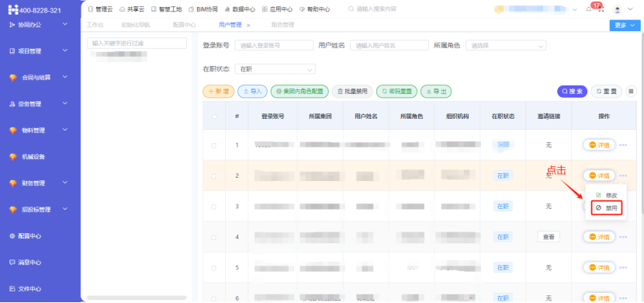The image size is (644, 303).
Task: Choose 禁用 in the row popup menu
Action: [607, 208]
